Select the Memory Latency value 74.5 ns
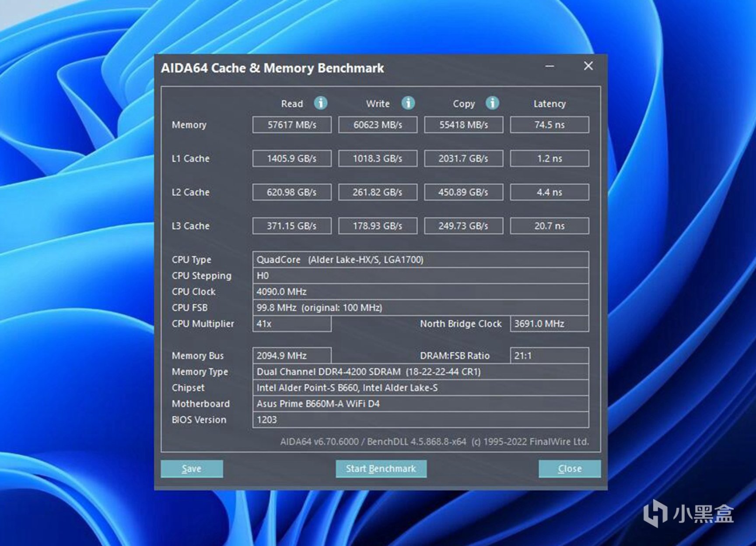The image size is (756, 546). (549, 125)
